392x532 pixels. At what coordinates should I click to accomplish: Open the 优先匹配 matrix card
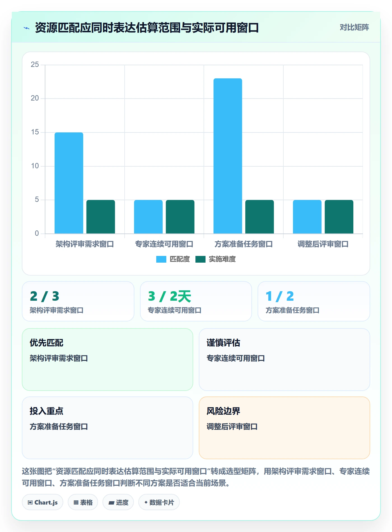point(108,360)
